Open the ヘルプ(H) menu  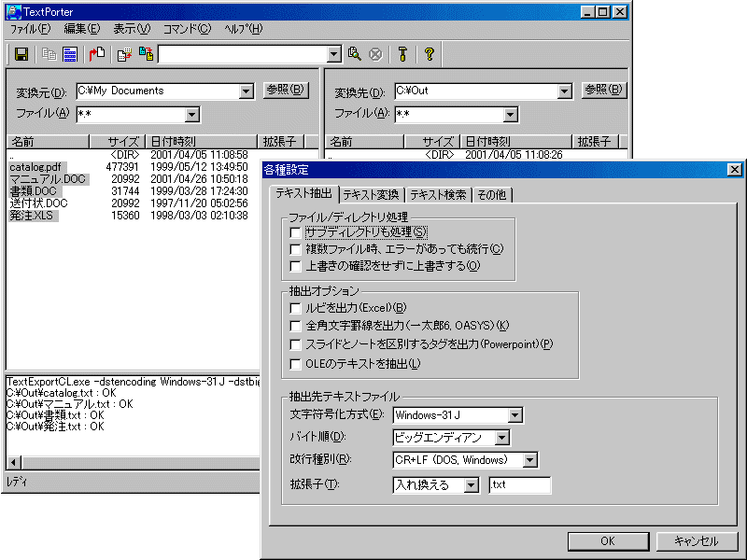(x=244, y=29)
